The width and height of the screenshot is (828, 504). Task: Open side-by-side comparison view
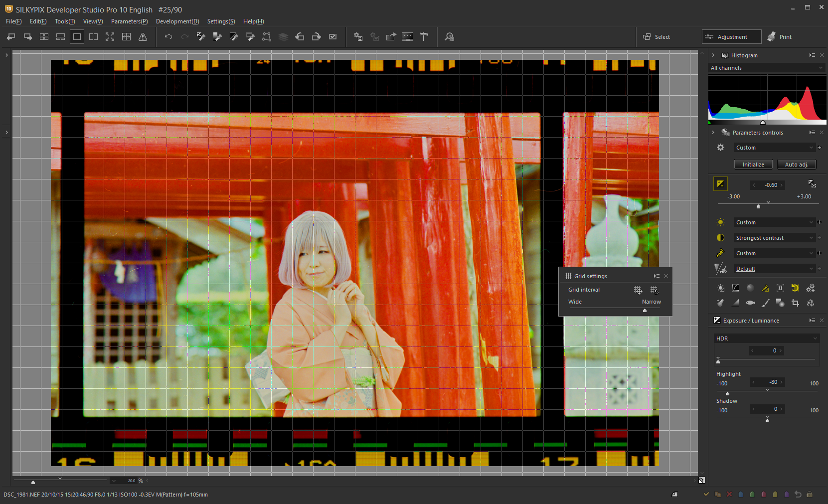click(x=93, y=37)
